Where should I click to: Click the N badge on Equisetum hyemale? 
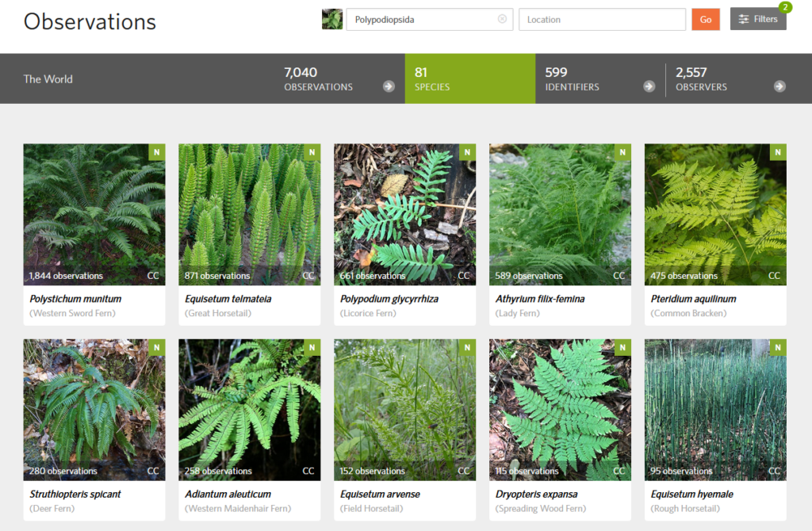778,347
